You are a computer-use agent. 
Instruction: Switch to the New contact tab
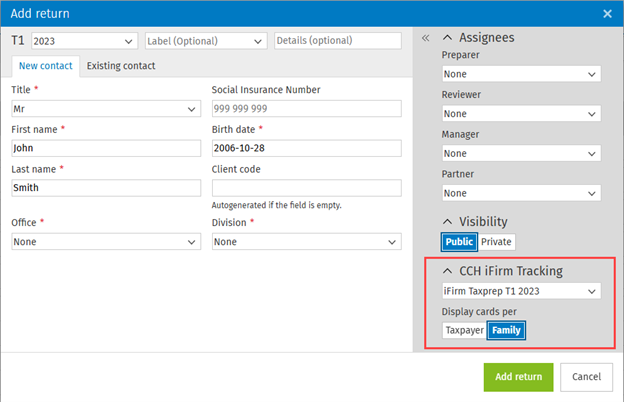point(44,66)
